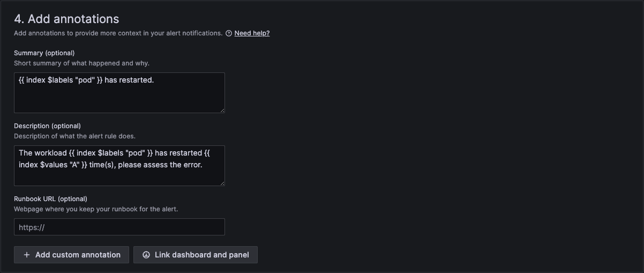Screen dimensions: 644x273
Task: Click the dashboard icon on Link dashboard button
Action: tap(146, 255)
